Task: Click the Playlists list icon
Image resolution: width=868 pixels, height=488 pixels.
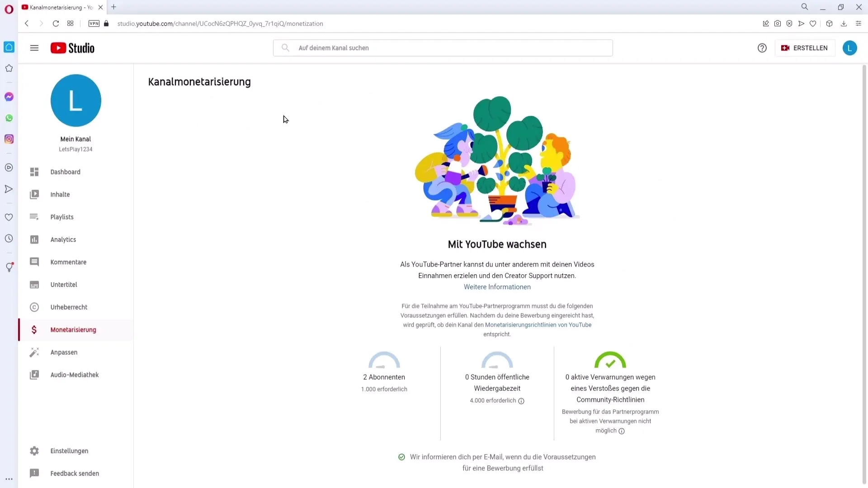Action: (34, 217)
